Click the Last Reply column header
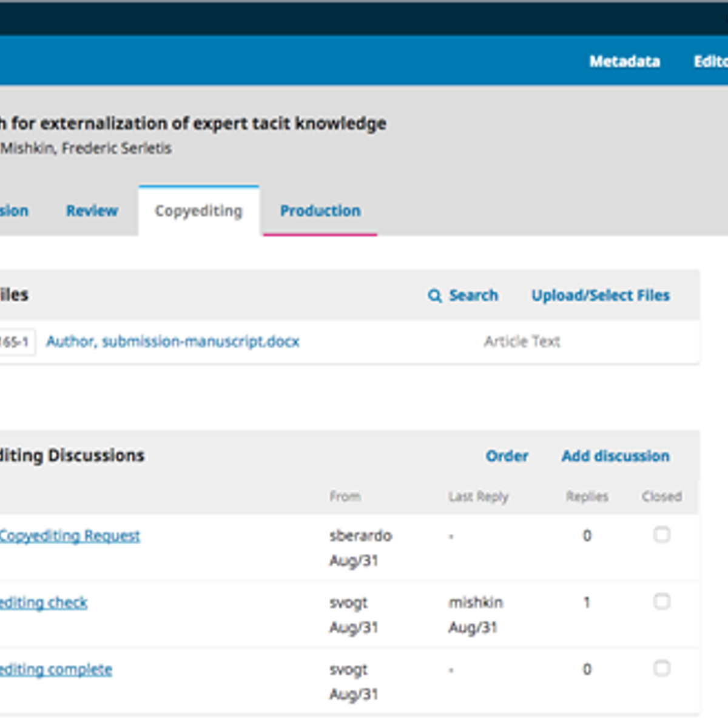This screenshot has width=728, height=728. point(479,496)
